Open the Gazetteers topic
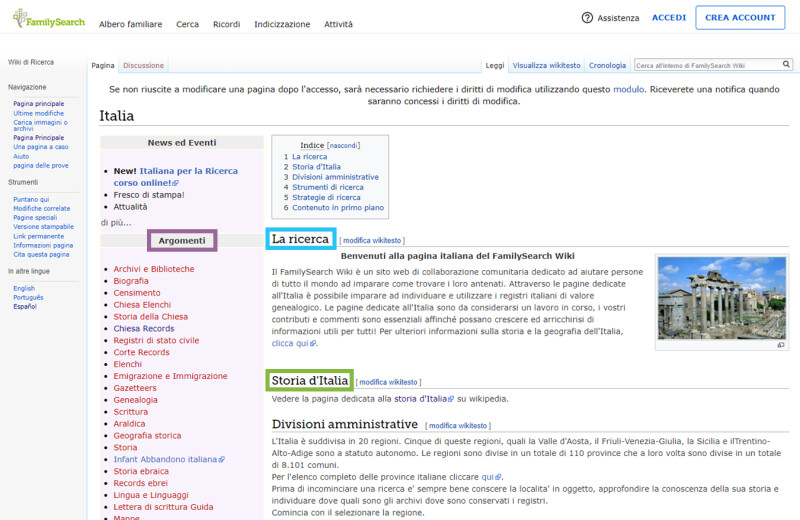The width and height of the screenshot is (800, 520). pos(135,388)
